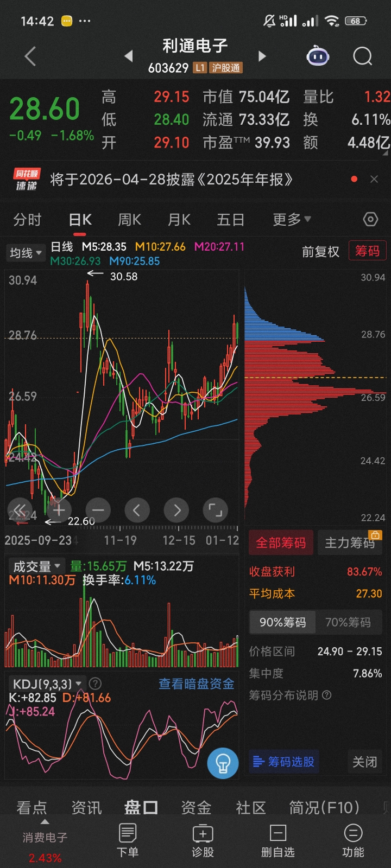The width and height of the screenshot is (391, 868).
Task: Tap 筹码选股 button
Action: tap(284, 762)
